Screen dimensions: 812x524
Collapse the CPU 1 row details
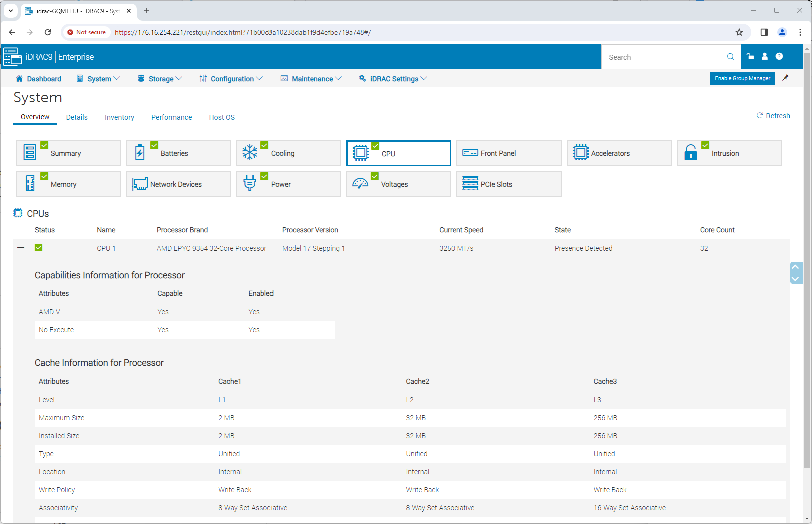(x=21, y=248)
